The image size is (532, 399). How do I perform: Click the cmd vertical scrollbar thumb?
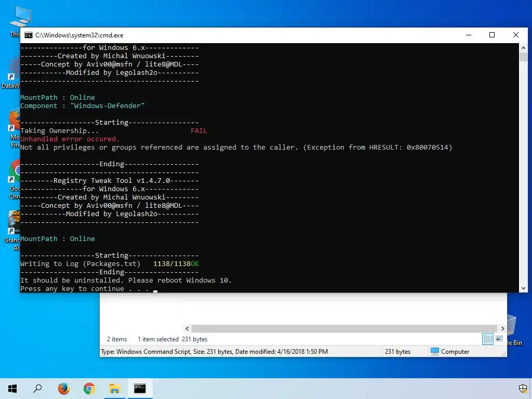pyautogui.click(x=523, y=57)
